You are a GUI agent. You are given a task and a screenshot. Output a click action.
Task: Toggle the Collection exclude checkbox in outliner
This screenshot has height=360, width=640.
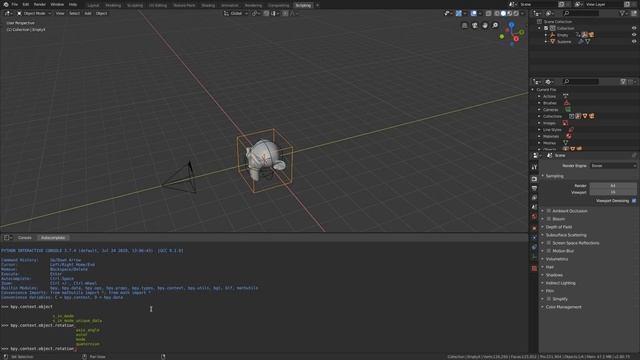click(546, 28)
